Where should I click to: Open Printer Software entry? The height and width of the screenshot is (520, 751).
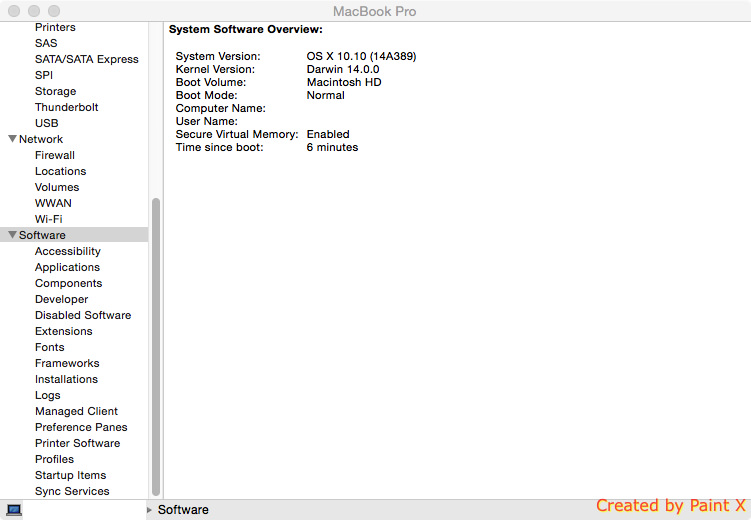77,443
